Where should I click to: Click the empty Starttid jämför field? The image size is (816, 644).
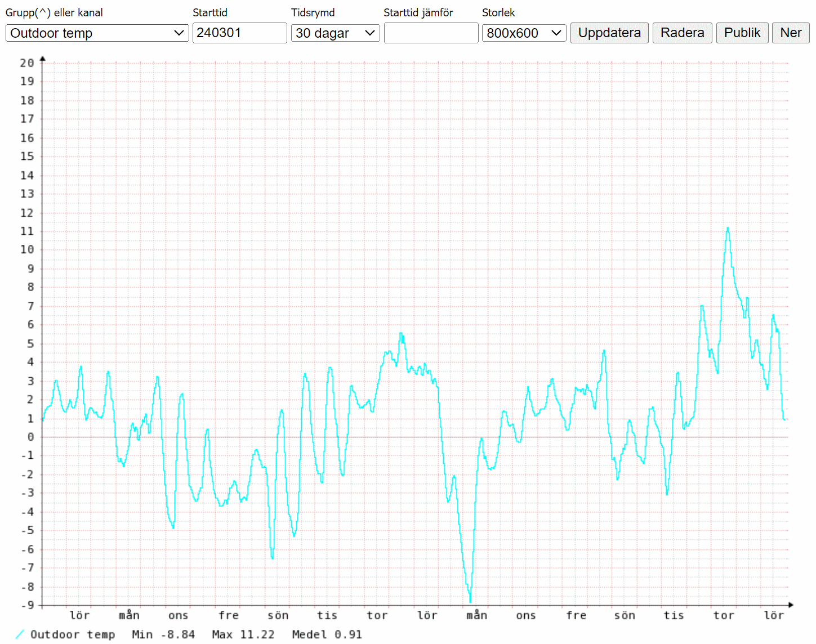[431, 33]
